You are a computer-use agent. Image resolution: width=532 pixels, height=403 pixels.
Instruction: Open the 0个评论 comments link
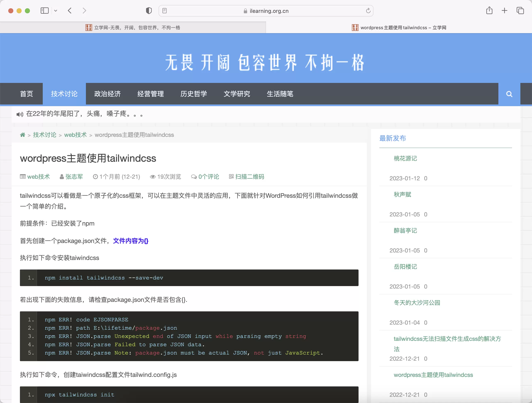click(x=209, y=177)
